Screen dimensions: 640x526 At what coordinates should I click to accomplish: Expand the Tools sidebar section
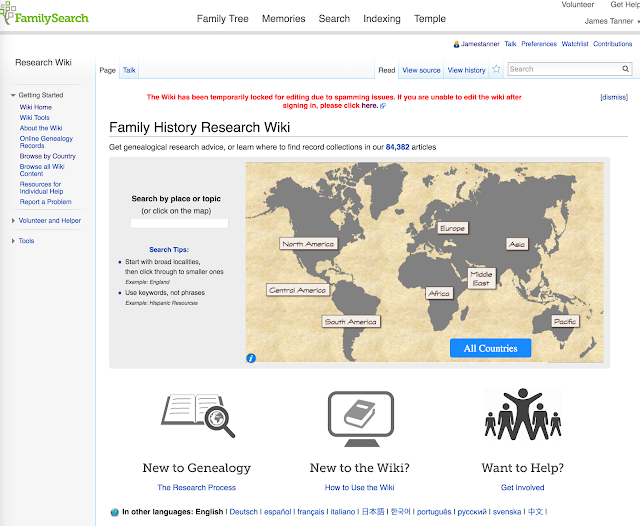[13, 241]
